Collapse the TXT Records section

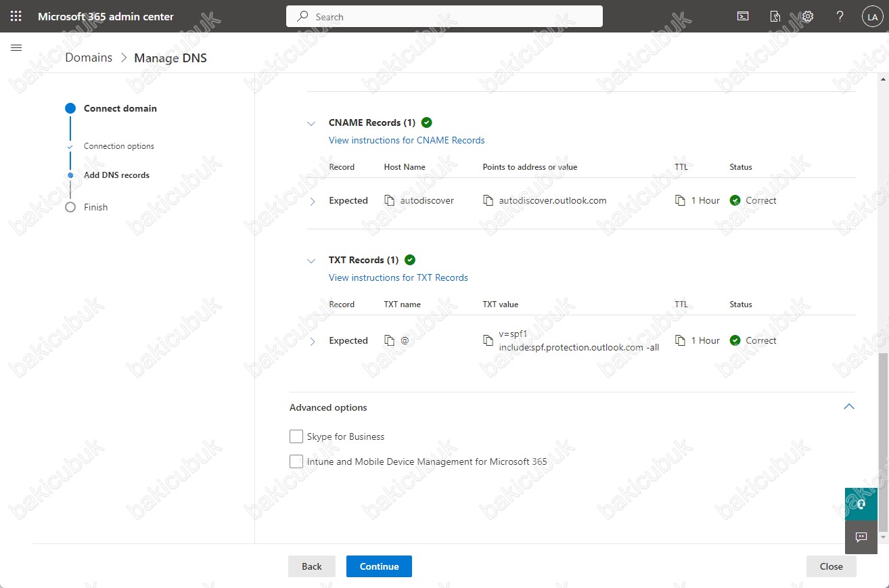click(311, 261)
